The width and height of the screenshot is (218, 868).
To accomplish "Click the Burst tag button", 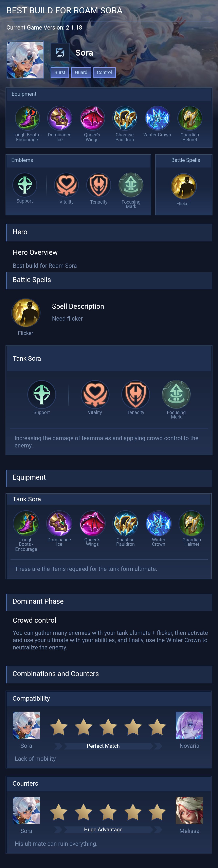I will (x=60, y=72).
